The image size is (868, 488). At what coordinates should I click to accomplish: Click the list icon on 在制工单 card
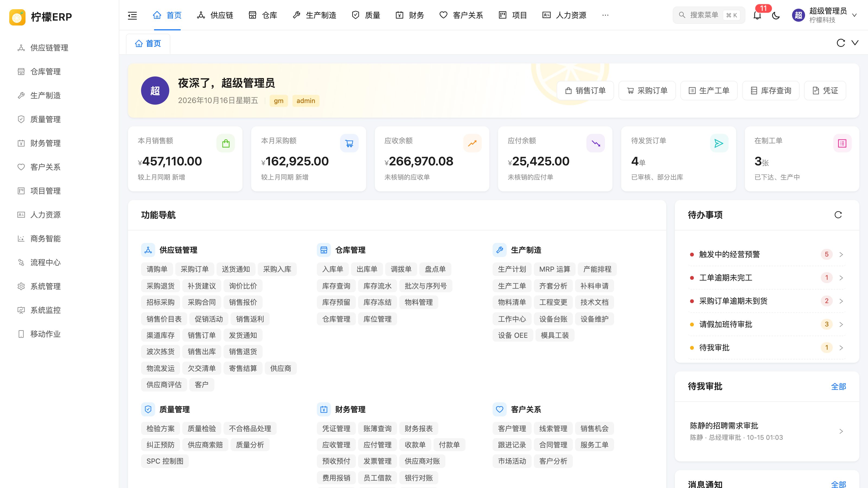(x=843, y=143)
